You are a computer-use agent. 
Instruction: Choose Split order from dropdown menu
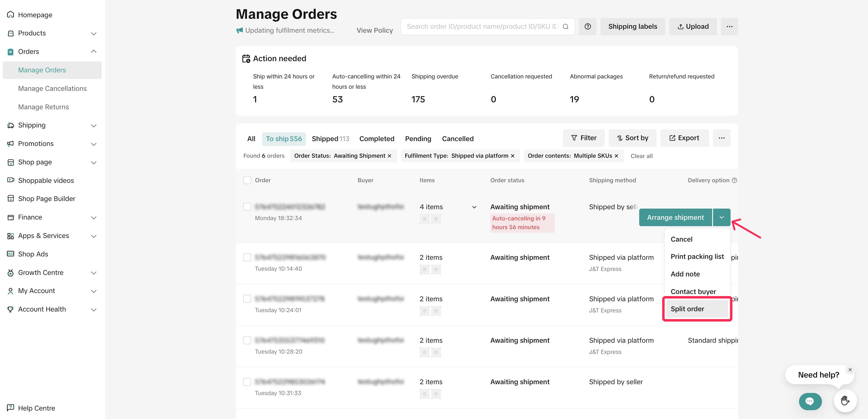687,309
